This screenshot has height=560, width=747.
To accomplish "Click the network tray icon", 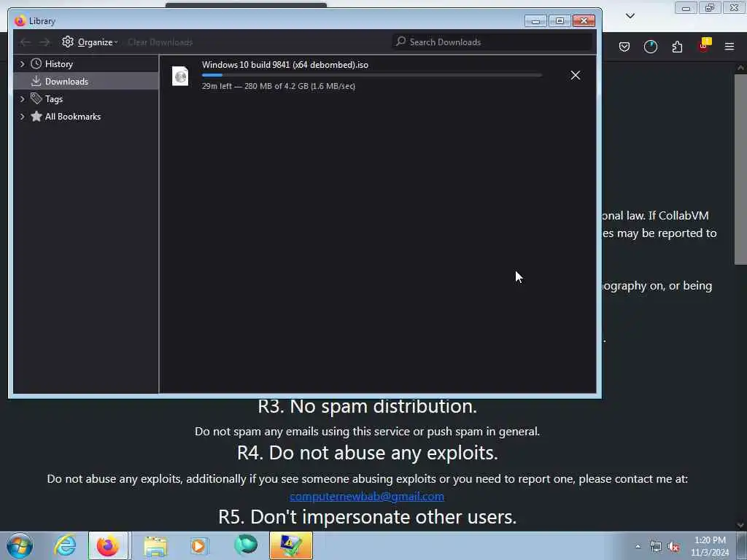I will (656, 547).
